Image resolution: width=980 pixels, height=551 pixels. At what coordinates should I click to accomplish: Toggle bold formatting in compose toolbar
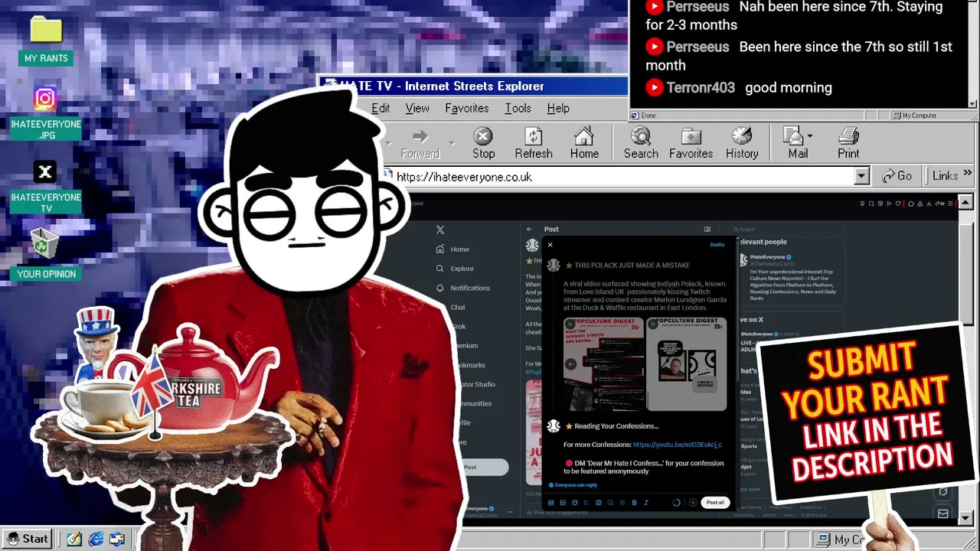pyautogui.click(x=634, y=503)
